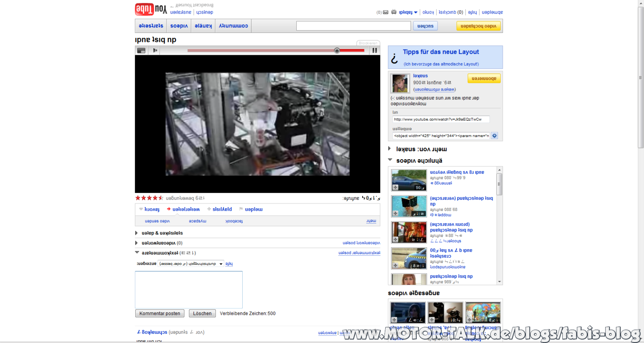This screenshot has height=343, width=644.
Task: Click the Kommentar posten button
Action: (160, 313)
